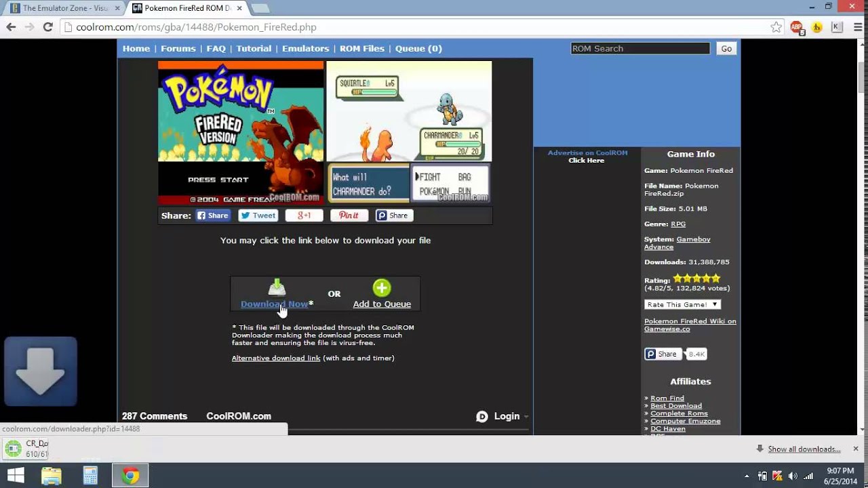Open the Home menu item
This screenshot has height=488, width=868.
click(x=136, y=48)
